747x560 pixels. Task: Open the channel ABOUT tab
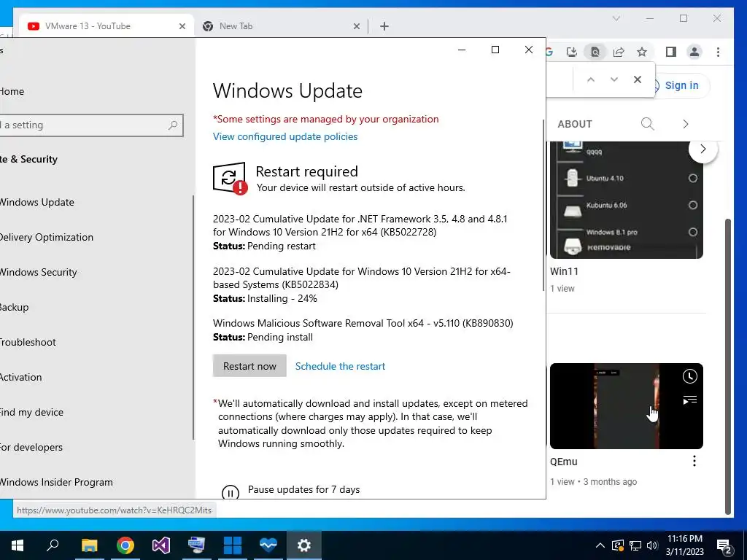click(x=575, y=124)
